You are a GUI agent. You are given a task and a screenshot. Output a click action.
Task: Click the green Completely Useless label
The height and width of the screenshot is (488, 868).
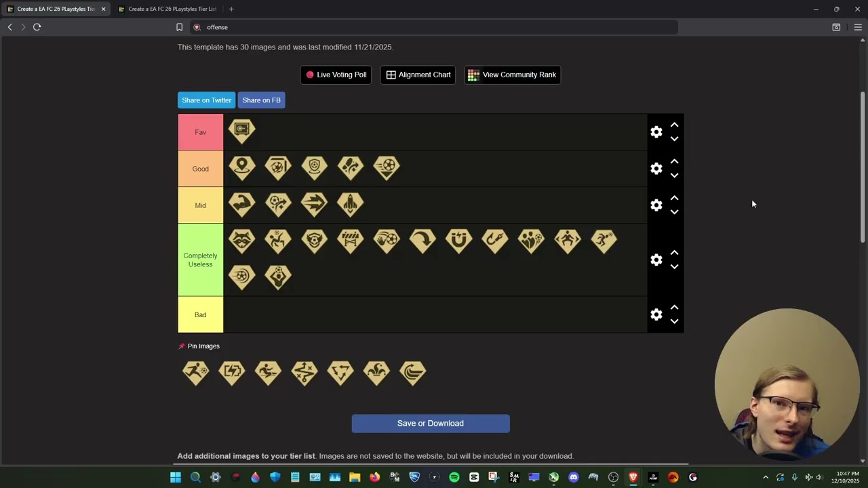tap(201, 260)
